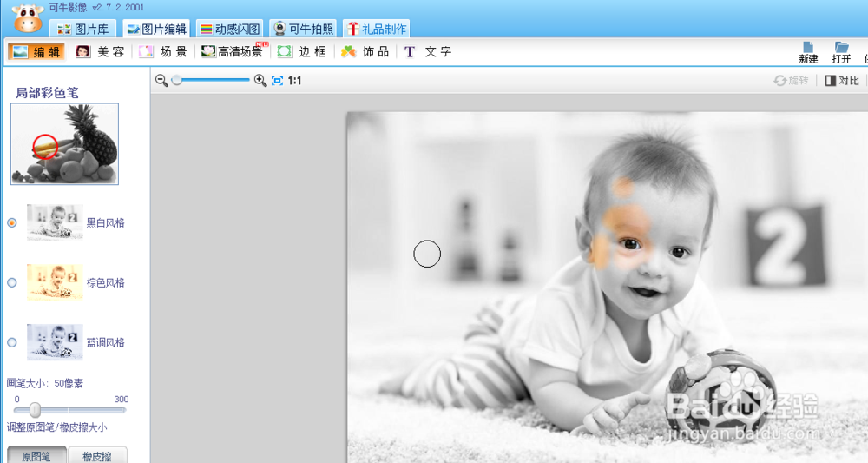
Task: Click the 局部彩色笔 fruit sample image
Action: (x=64, y=143)
